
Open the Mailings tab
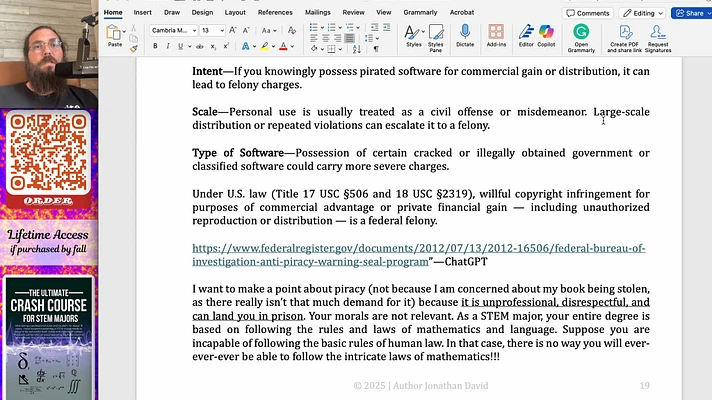[x=317, y=12]
